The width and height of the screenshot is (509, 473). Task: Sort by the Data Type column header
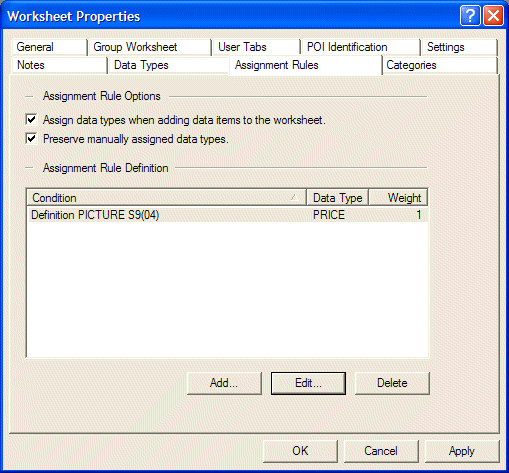click(337, 198)
